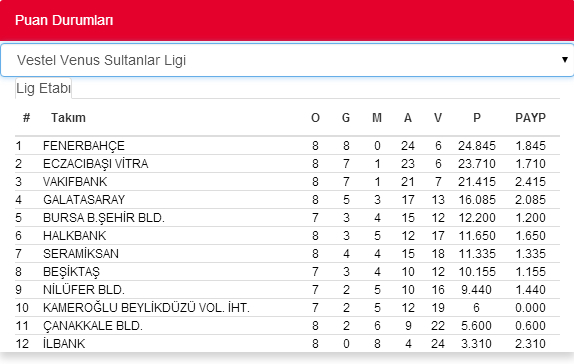Select NİLÜFER BLD. team
The height and width of the screenshot is (364, 574).
[x=84, y=290]
